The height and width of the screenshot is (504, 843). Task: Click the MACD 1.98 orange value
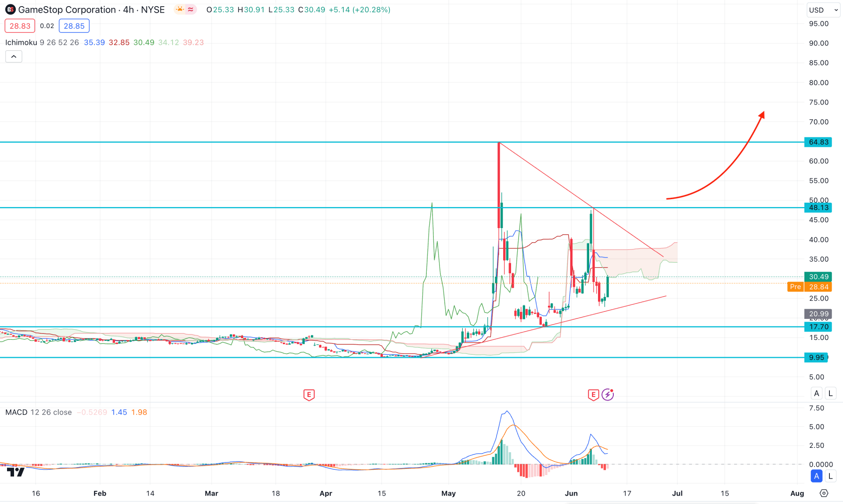[x=139, y=412]
